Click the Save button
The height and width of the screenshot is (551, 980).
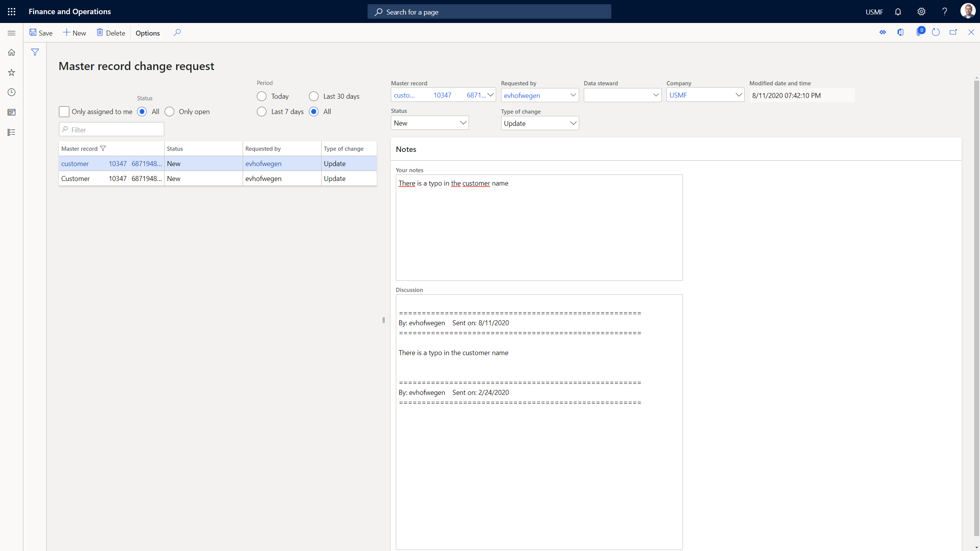(x=41, y=33)
